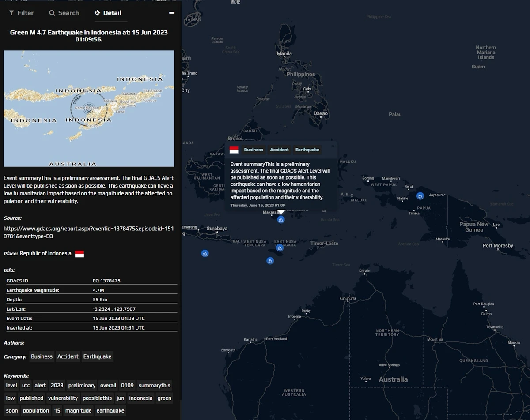The height and width of the screenshot is (420, 530).
Task: Click the event marker south of Surabaya
Action: click(x=205, y=253)
